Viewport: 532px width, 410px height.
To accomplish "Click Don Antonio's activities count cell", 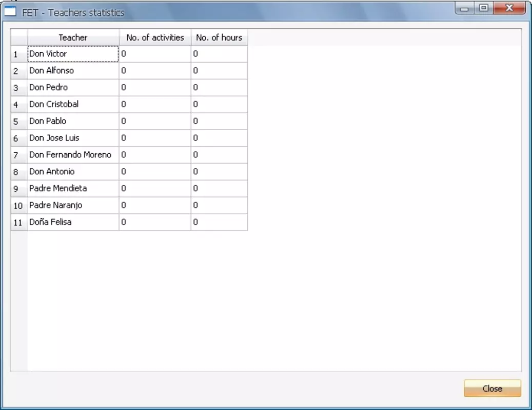I will [x=155, y=172].
